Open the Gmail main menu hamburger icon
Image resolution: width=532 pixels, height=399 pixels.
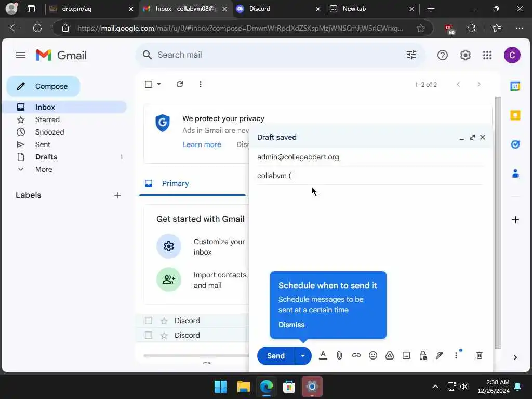(x=21, y=55)
